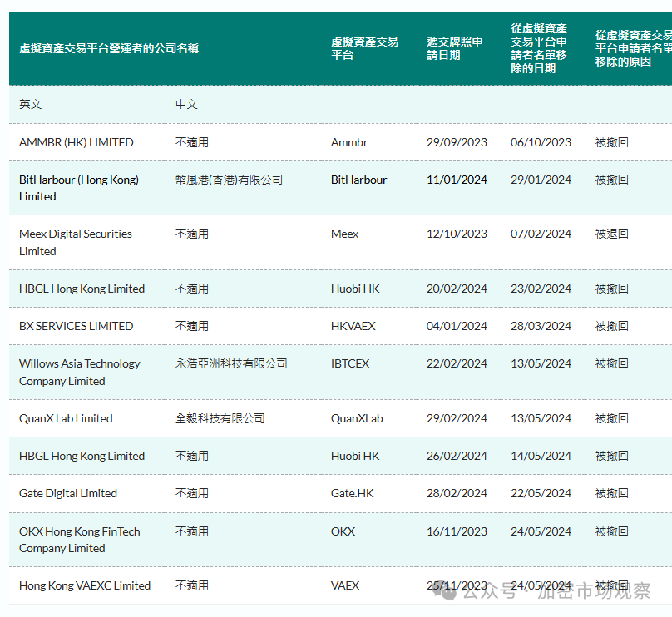Click application date 12/10/2023
Viewport: 672px width, 617px height.
457,234
